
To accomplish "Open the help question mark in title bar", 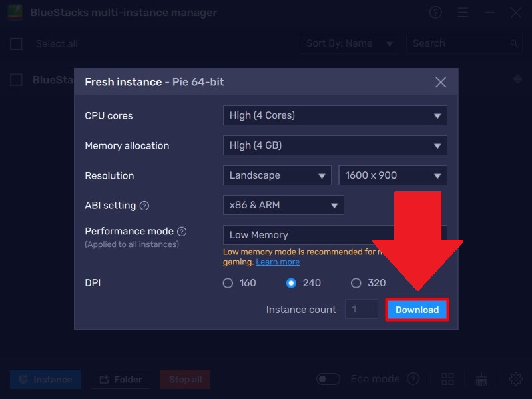I will click(435, 13).
